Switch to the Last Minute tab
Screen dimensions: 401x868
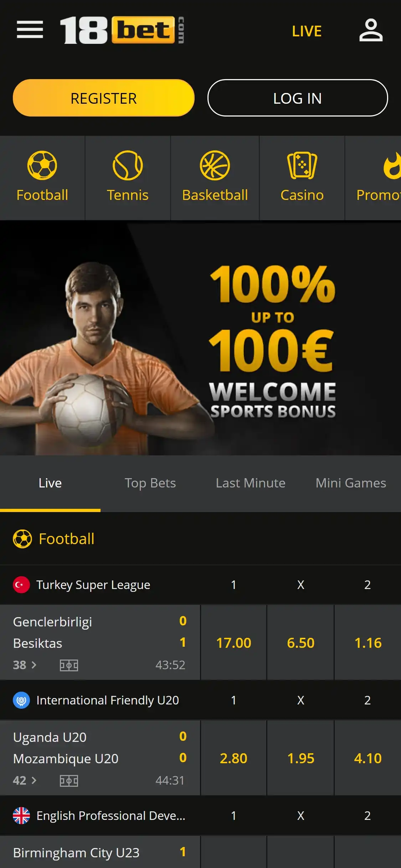click(x=251, y=483)
